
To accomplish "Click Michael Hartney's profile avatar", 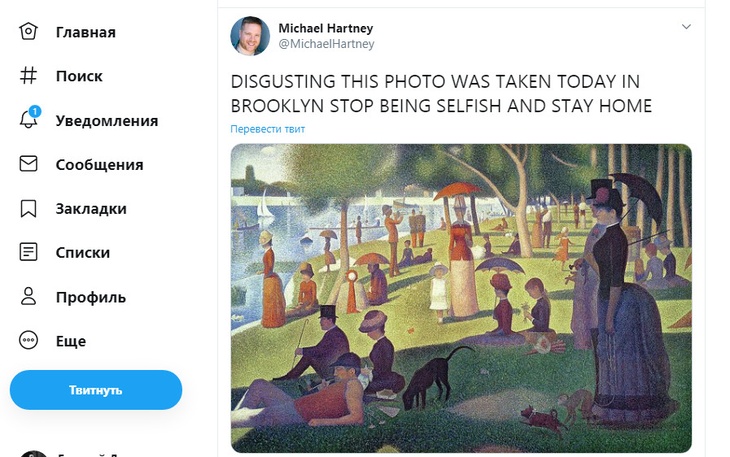I will click(x=250, y=36).
